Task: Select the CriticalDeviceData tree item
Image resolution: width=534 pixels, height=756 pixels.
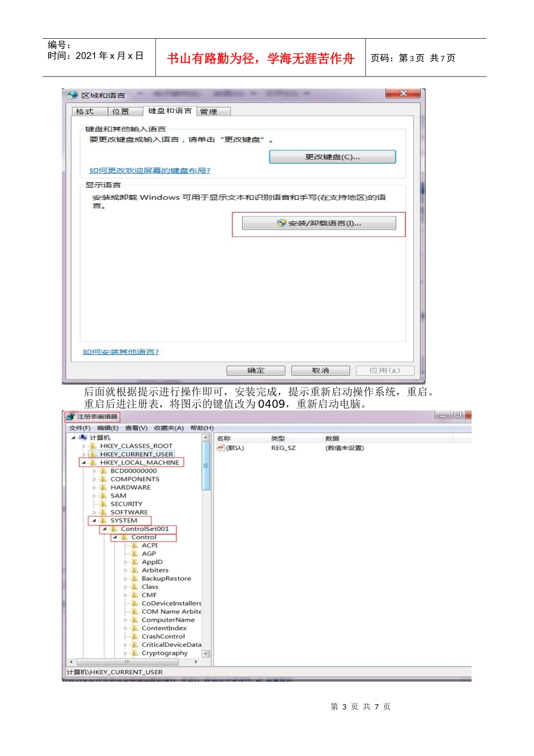Action: [171, 645]
